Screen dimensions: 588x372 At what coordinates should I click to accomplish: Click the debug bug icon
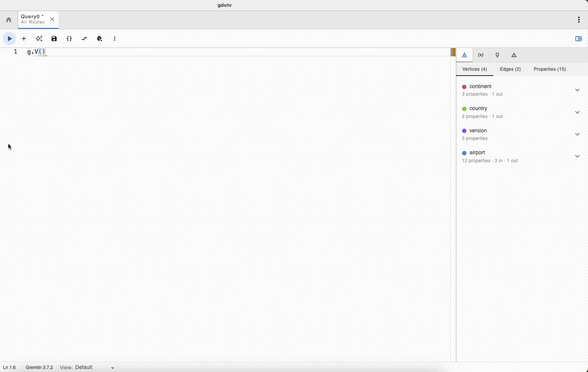[x=100, y=39]
